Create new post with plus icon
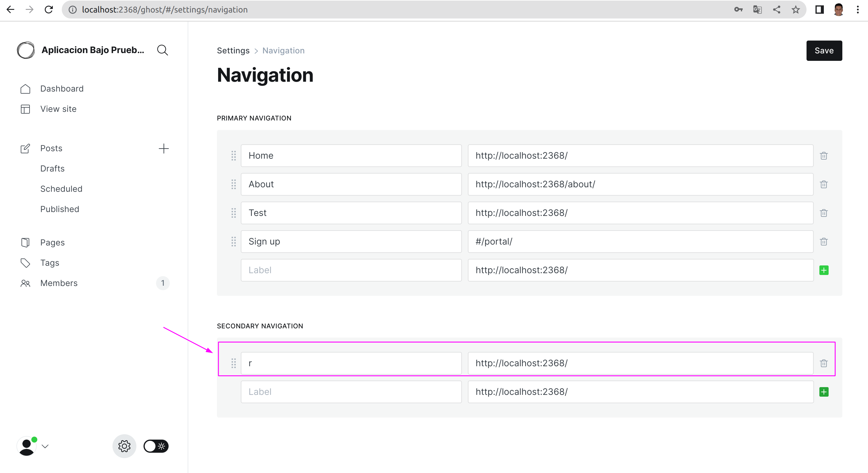Image resolution: width=868 pixels, height=473 pixels. click(x=164, y=149)
